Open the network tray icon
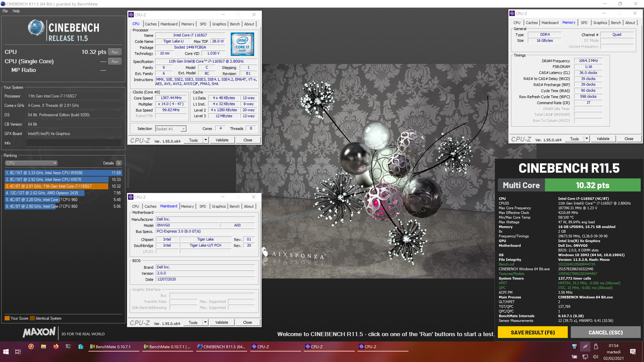This screenshot has height=362, width=644. tap(585, 357)
